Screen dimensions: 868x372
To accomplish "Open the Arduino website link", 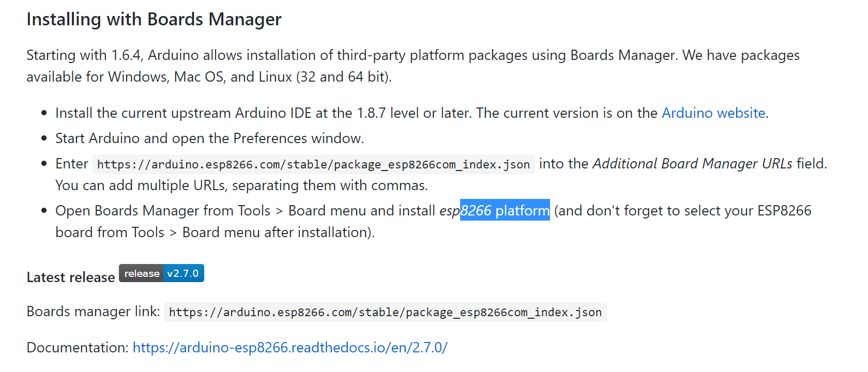I will (713, 113).
